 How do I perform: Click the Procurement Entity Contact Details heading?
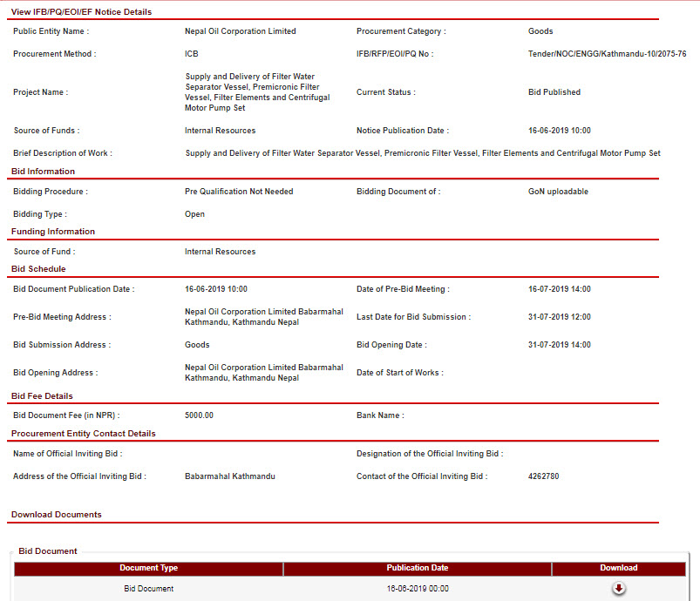coord(84,434)
